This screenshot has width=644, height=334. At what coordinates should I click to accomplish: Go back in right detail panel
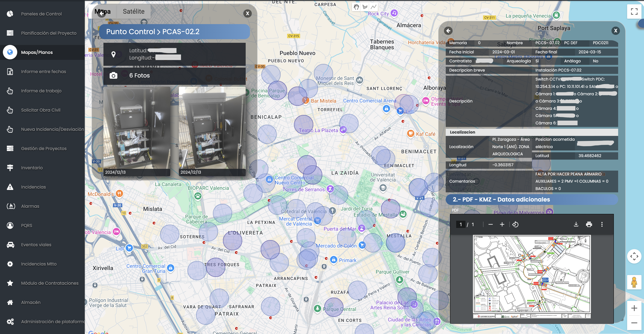(x=448, y=31)
